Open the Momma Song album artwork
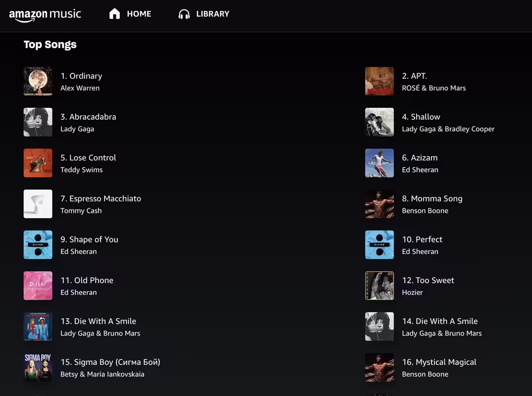Viewport: 532px width, 396px height. [379, 204]
